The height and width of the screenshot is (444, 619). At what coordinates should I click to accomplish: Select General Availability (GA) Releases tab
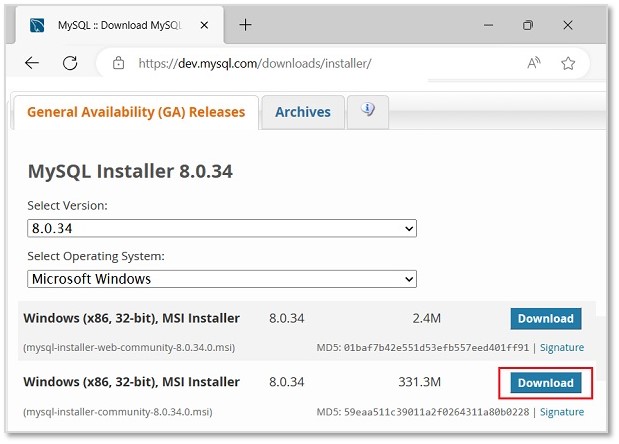(x=135, y=112)
